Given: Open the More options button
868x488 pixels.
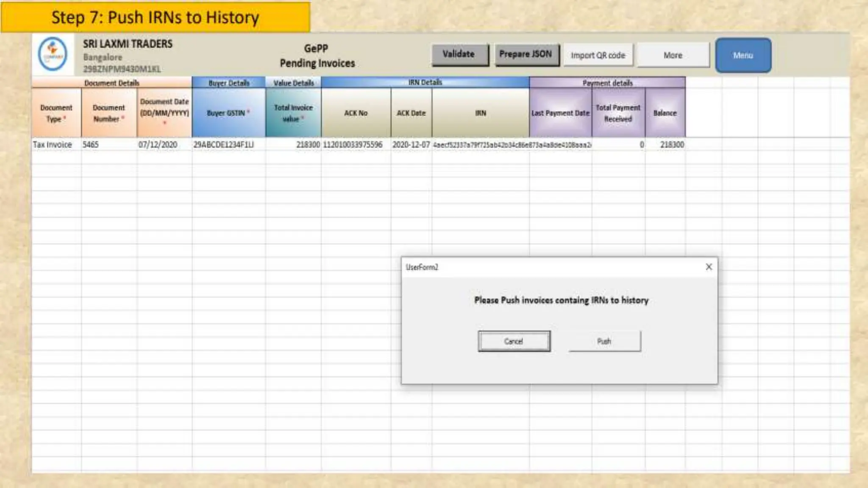Looking at the screenshot, I should tap(673, 55).
